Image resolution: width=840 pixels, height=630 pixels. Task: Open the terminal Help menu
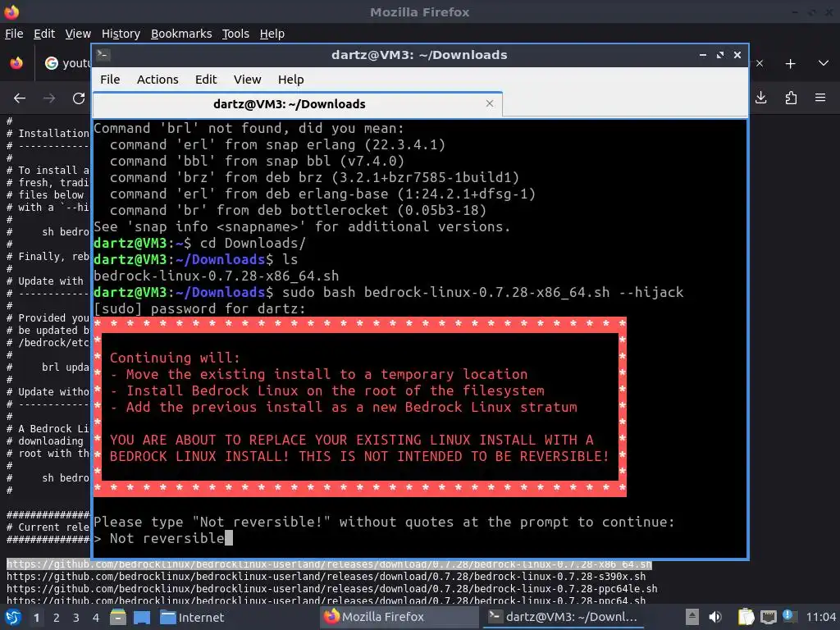coord(291,80)
